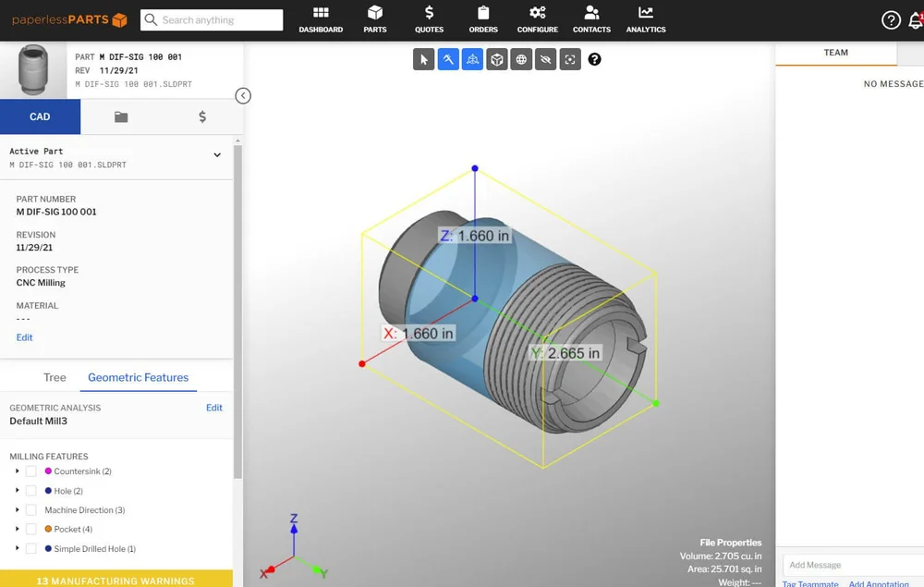Open the 13 Manufacturing Warnings banner
924x587 pixels.
[x=117, y=580]
